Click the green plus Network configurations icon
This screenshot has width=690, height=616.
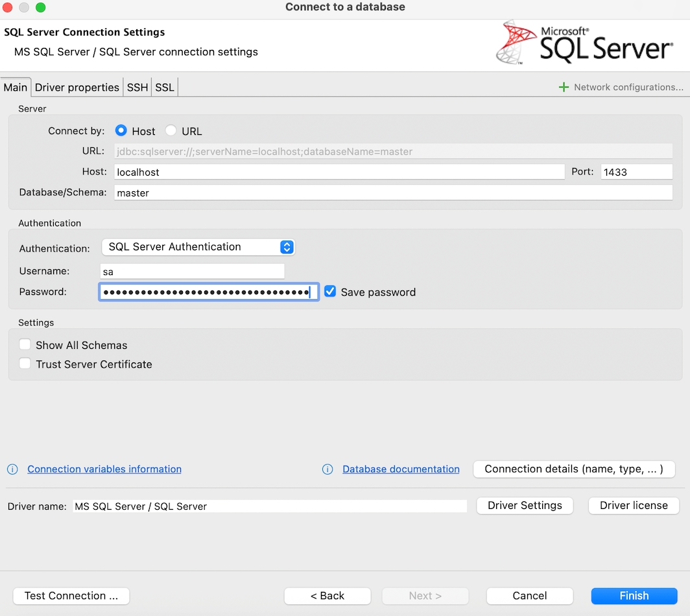click(564, 87)
